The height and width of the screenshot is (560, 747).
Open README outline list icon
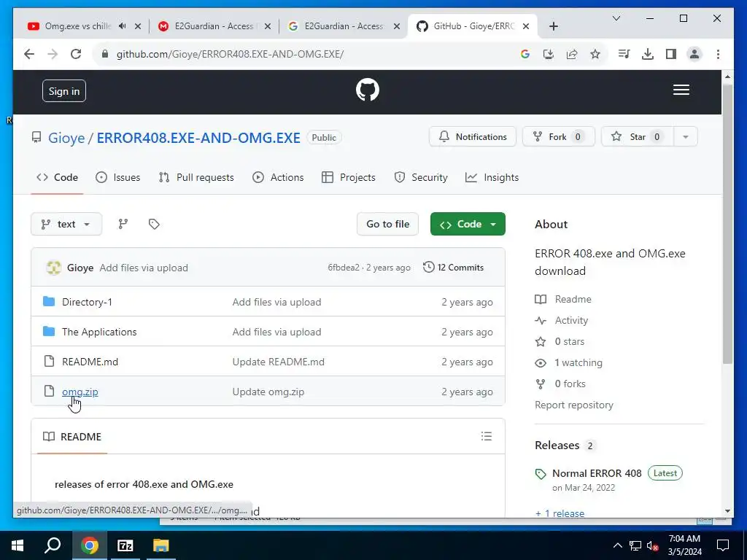pos(487,436)
